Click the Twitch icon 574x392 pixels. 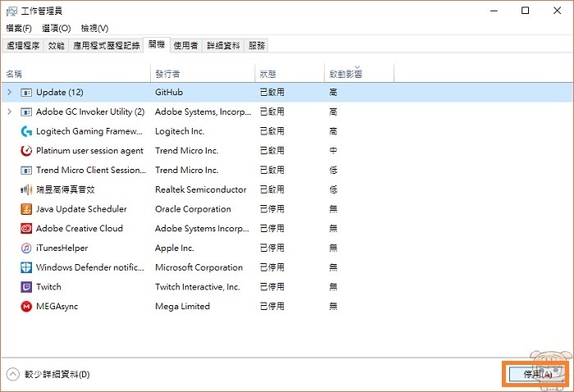pyautogui.click(x=26, y=287)
